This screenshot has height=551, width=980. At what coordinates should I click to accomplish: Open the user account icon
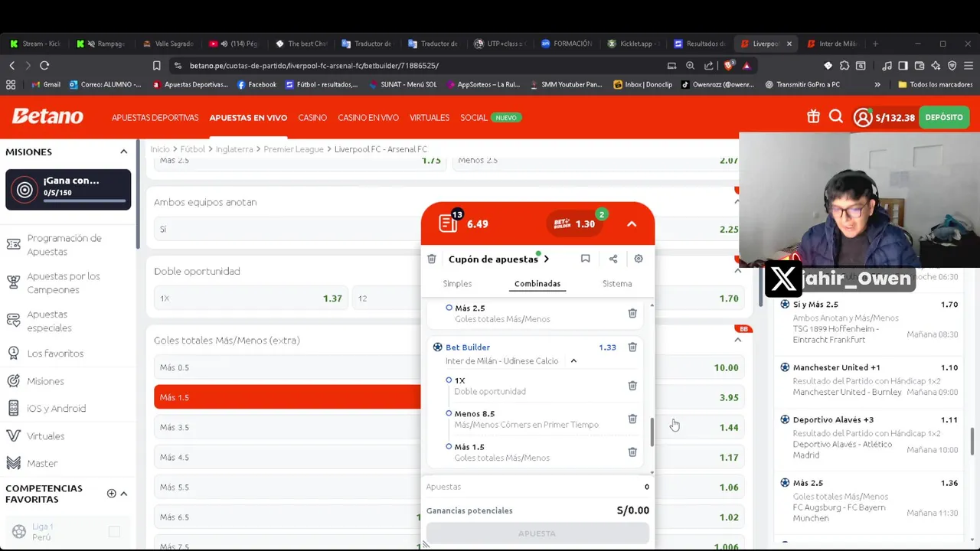[x=863, y=117]
